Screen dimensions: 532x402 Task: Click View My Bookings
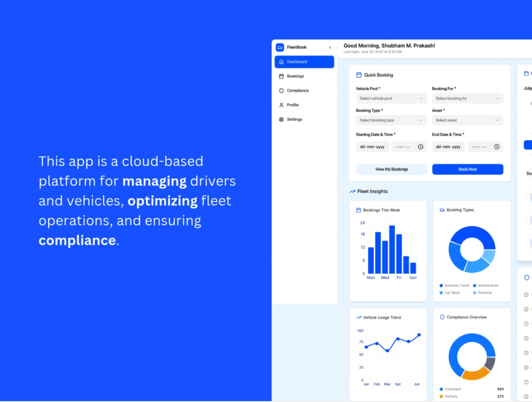pos(391,169)
